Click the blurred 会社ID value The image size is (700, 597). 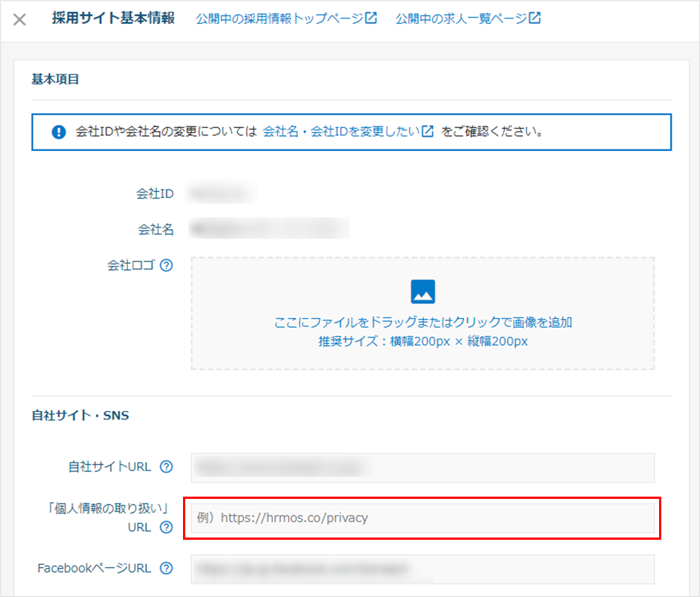tap(221, 193)
